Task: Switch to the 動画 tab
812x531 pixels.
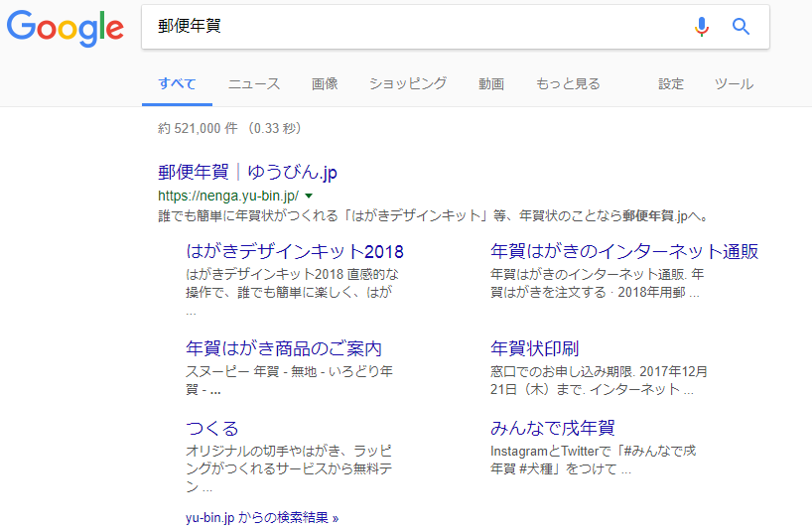Action: (x=491, y=83)
